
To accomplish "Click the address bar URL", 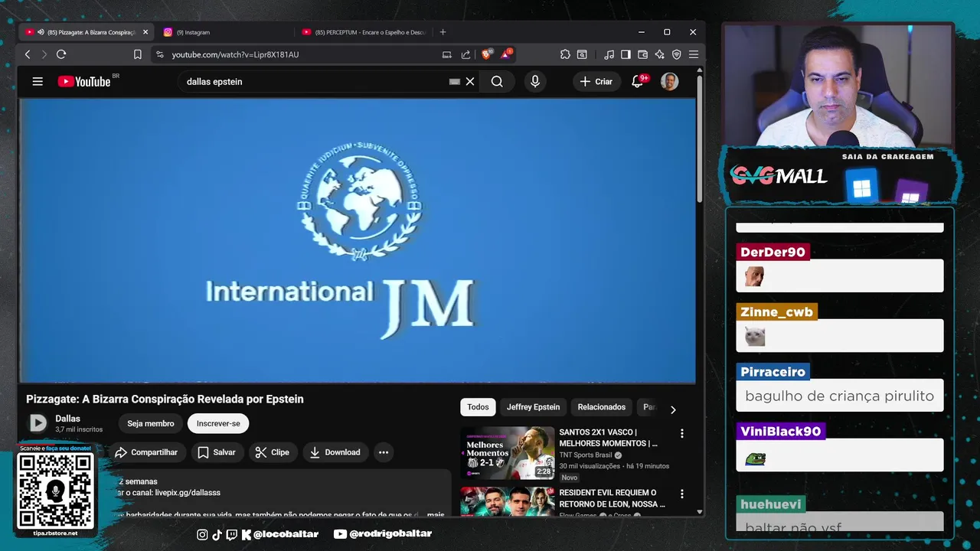I will pos(235,54).
